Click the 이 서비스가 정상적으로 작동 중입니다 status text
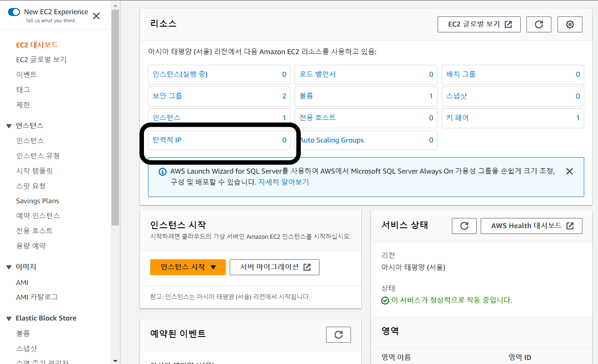 (451, 301)
